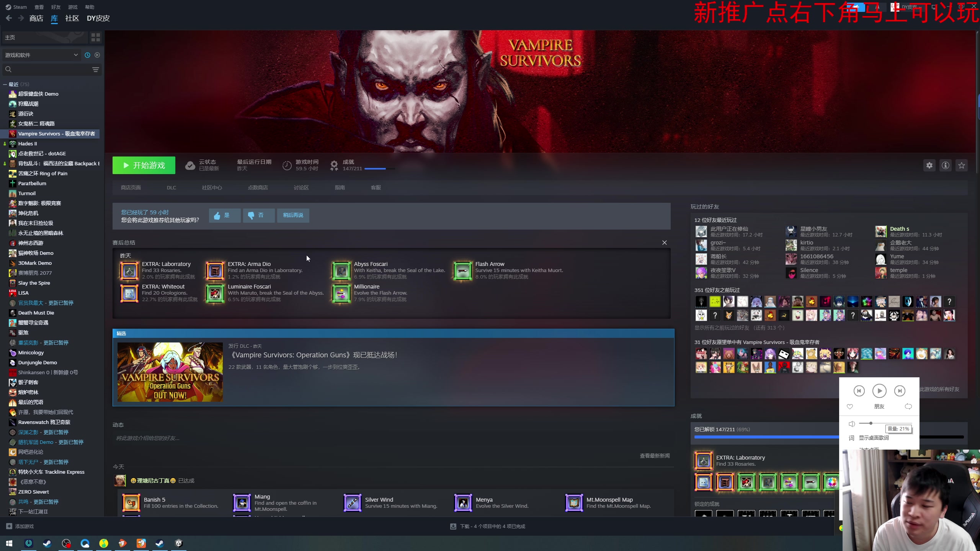
Task: Like current song heart icon
Action: pyautogui.click(x=850, y=406)
